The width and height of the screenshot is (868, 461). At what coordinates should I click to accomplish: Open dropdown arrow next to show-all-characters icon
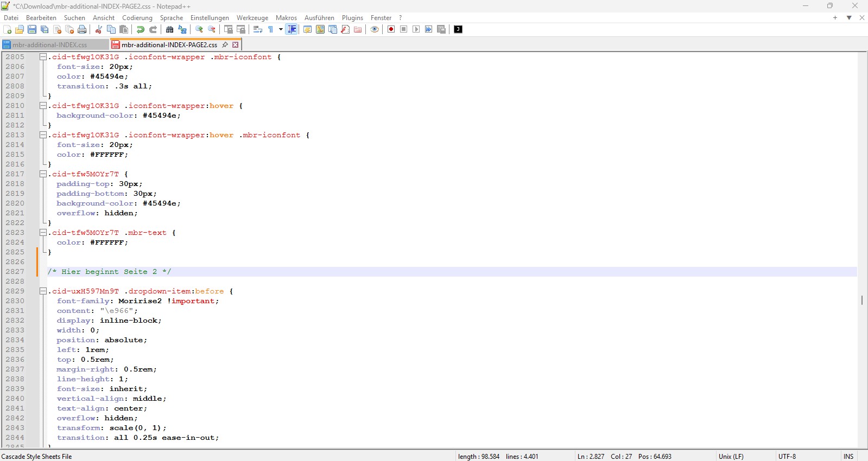tap(281, 29)
